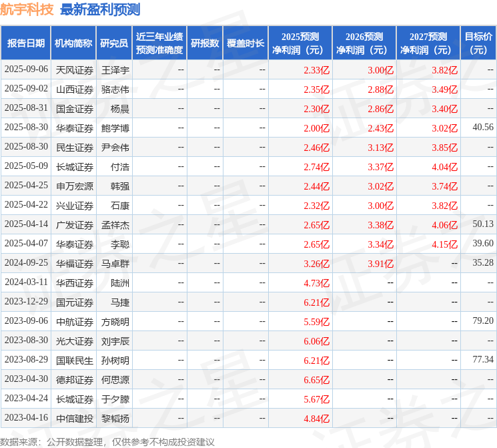This screenshot has width=497, height=448.
Task: Click the 德邦证券 institution cell
Action: [x=75, y=380]
